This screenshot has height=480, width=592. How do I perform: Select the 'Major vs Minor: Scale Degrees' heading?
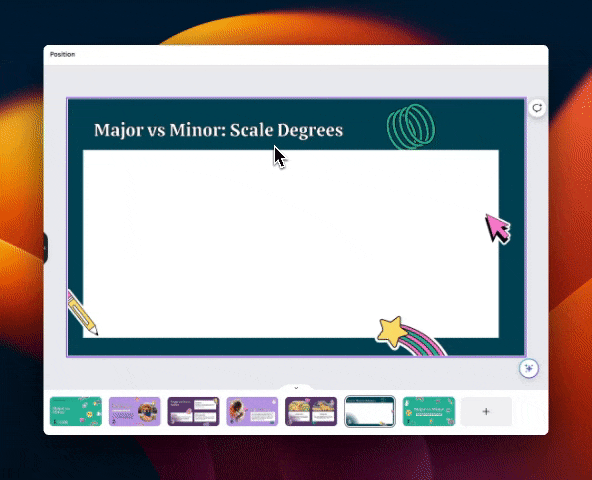click(x=218, y=130)
